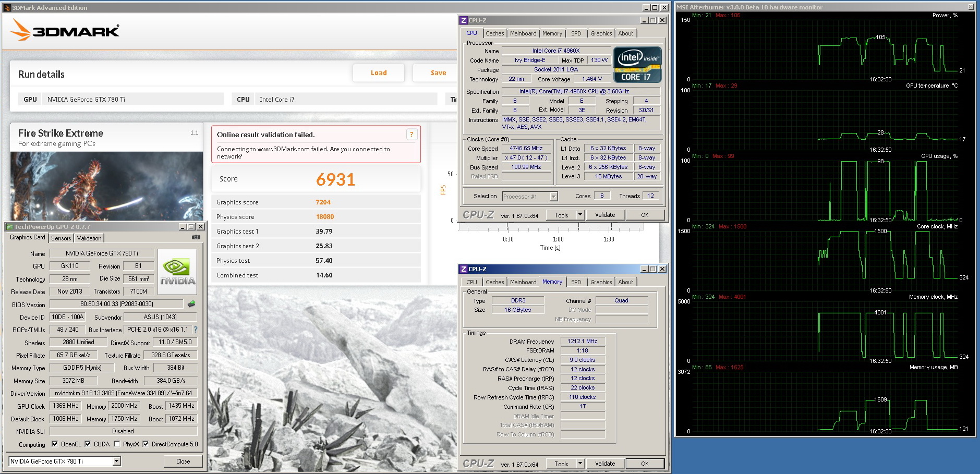This screenshot has height=474, width=980.
Task: Open Graphics tab in CPU-Z Memory window
Action: click(601, 282)
